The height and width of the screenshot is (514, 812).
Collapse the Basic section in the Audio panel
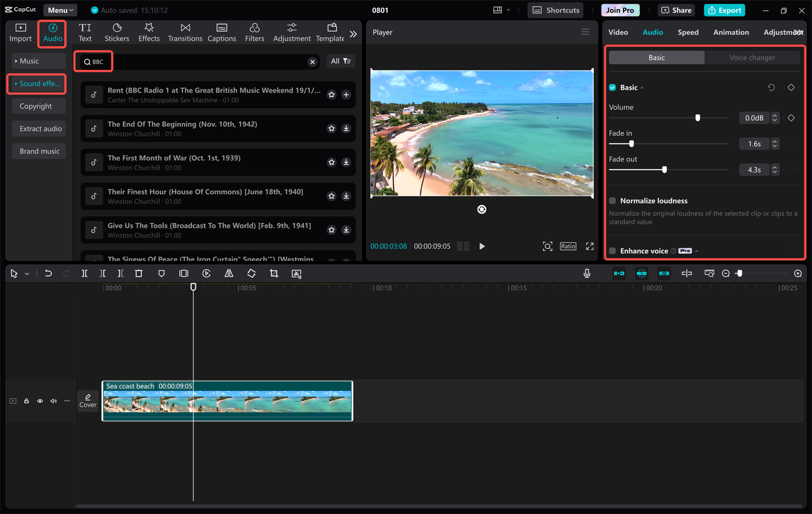point(640,87)
